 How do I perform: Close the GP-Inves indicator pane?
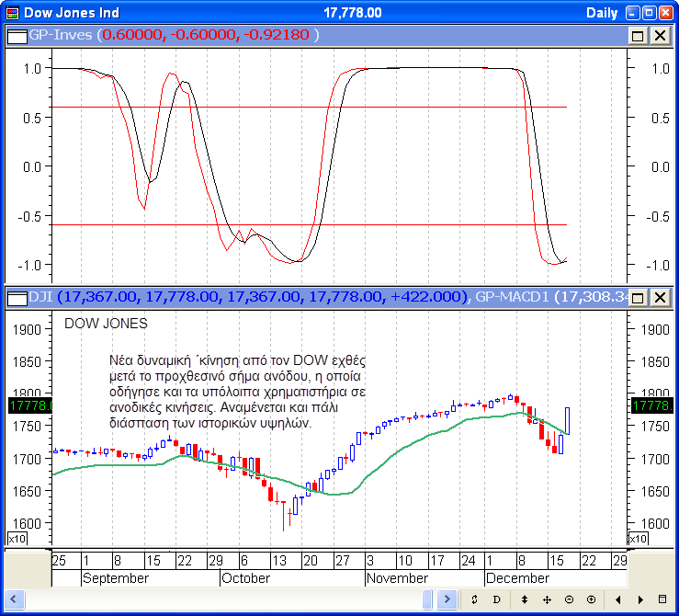(x=660, y=35)
